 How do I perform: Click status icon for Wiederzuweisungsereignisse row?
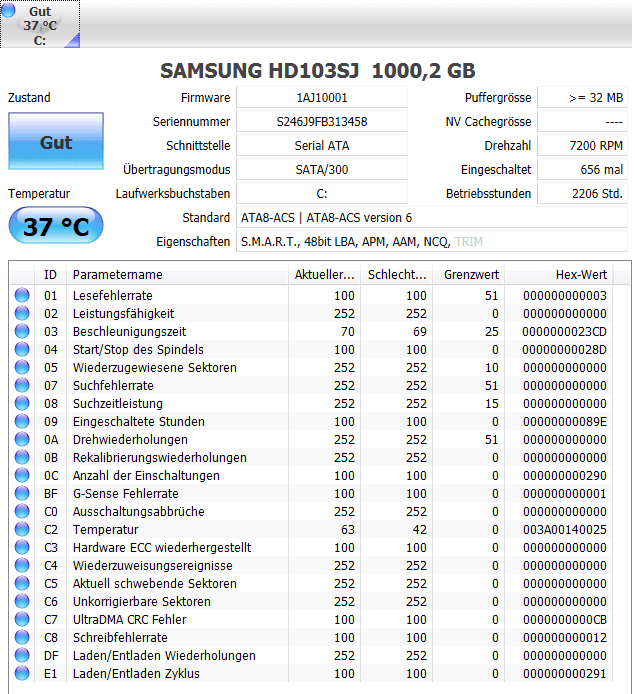[x=22, y=565]
